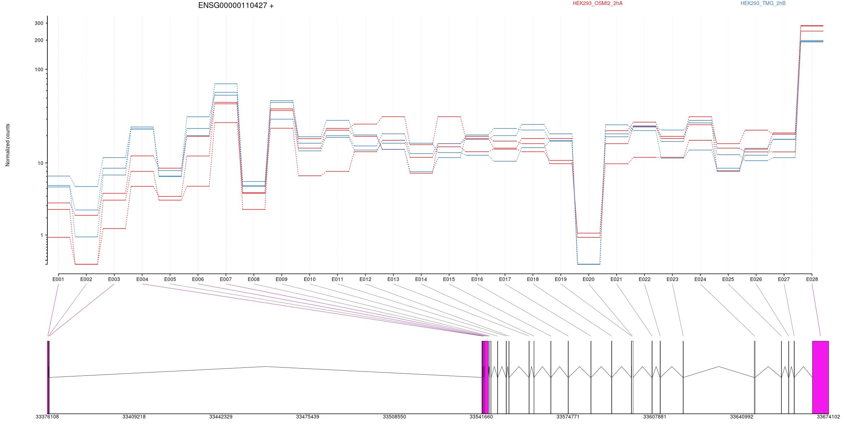
Task: Select exon label E012
Action: pos(365,279)
